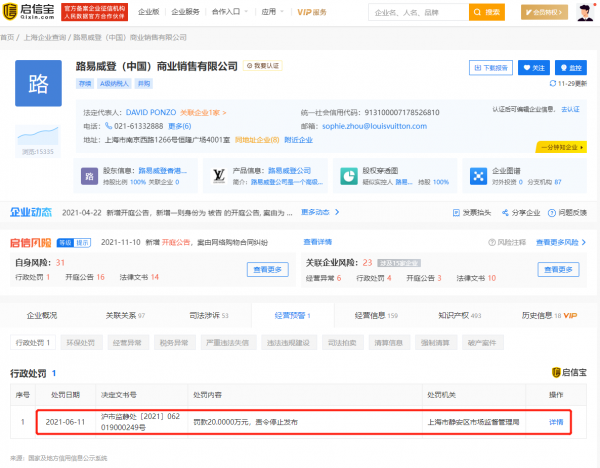
Task: Click 查看更多 under 关联企业风险
Action: [x=558, y=269]
